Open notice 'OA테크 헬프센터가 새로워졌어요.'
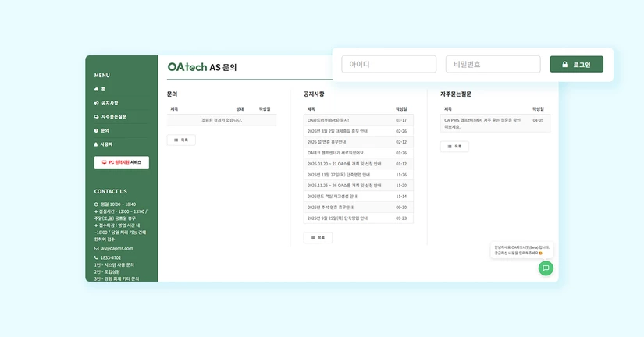644x337 pixels. pos(336,153)
